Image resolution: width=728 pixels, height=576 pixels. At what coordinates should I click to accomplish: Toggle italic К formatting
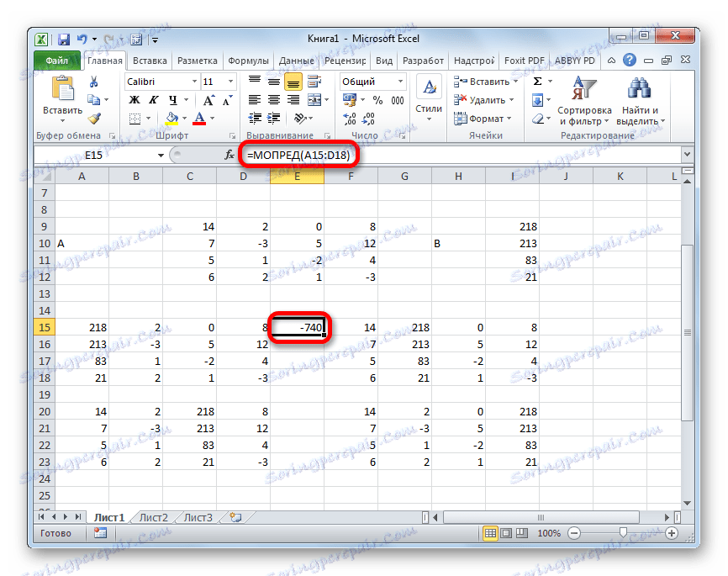click(154, 100)
